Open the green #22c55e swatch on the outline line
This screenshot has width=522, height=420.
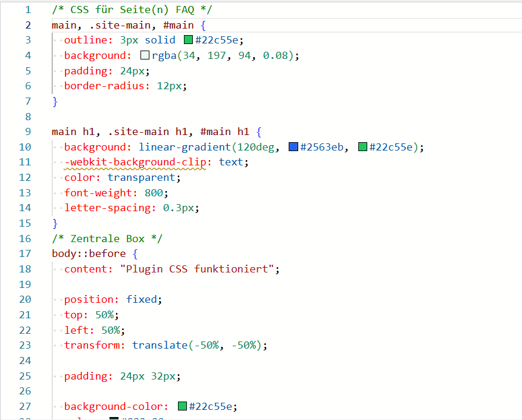[x=189, y=40]
